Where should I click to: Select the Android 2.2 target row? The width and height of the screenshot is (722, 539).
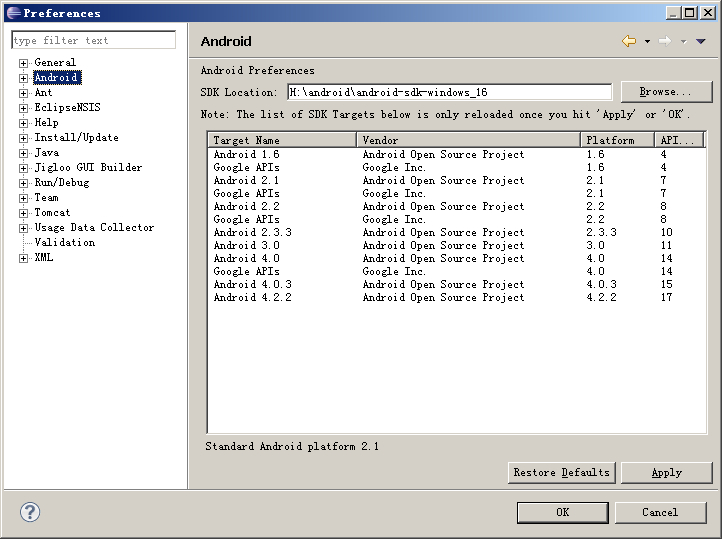point(457,206)
